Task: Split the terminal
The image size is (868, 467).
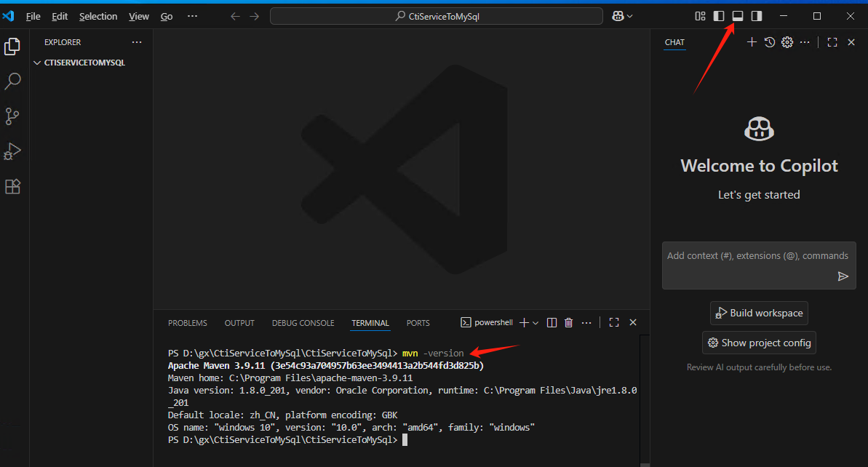Action: [552, 322]
